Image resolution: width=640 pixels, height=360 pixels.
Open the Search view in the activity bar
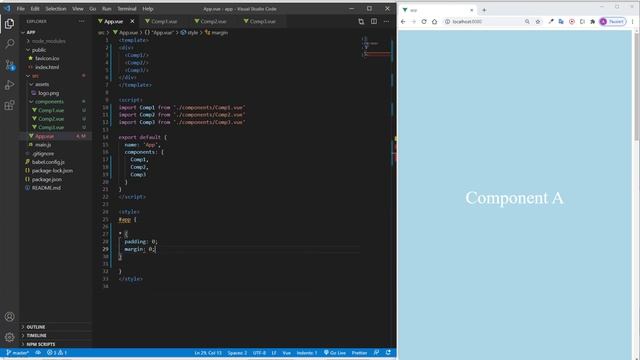click(9, 44)
